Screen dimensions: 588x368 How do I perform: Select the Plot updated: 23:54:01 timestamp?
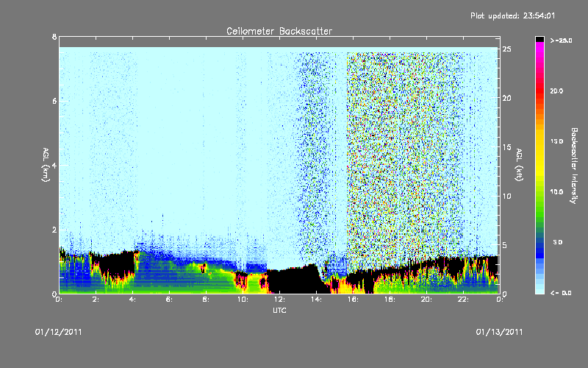[512, 15]
